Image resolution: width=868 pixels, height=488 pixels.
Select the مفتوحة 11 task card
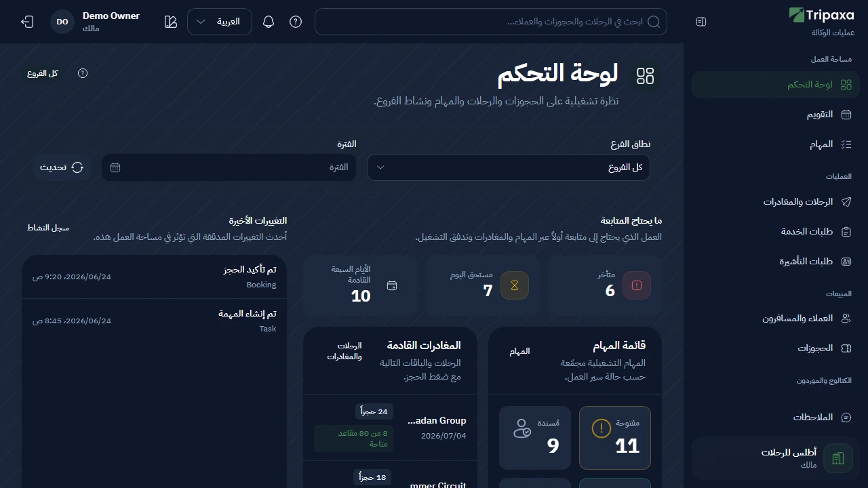pos(615,438)
